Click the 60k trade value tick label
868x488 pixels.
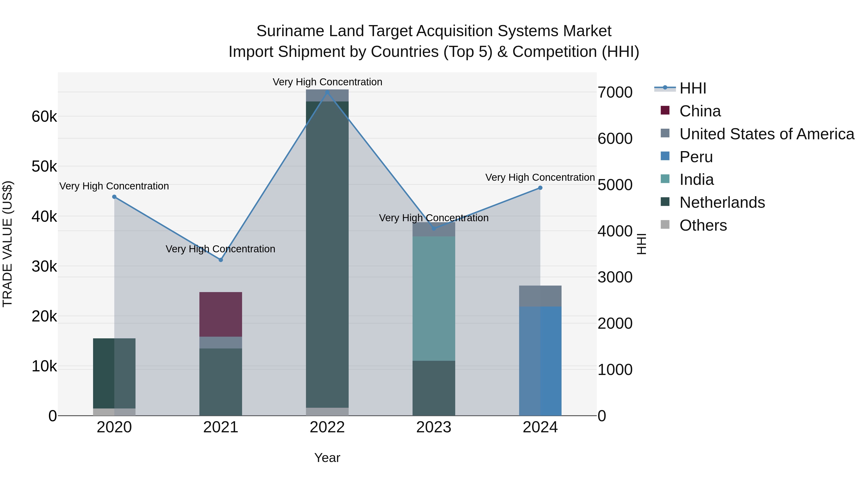(x=44, y=117)
